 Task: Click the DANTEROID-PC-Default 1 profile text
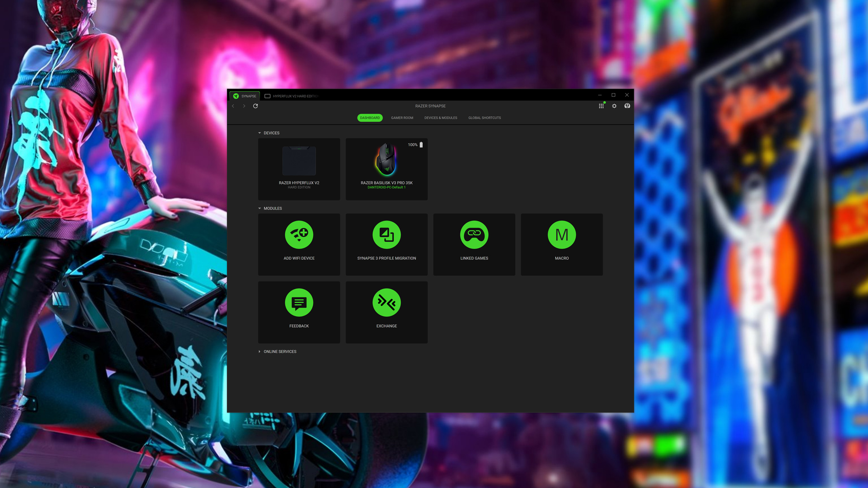(x=387, y=187)
